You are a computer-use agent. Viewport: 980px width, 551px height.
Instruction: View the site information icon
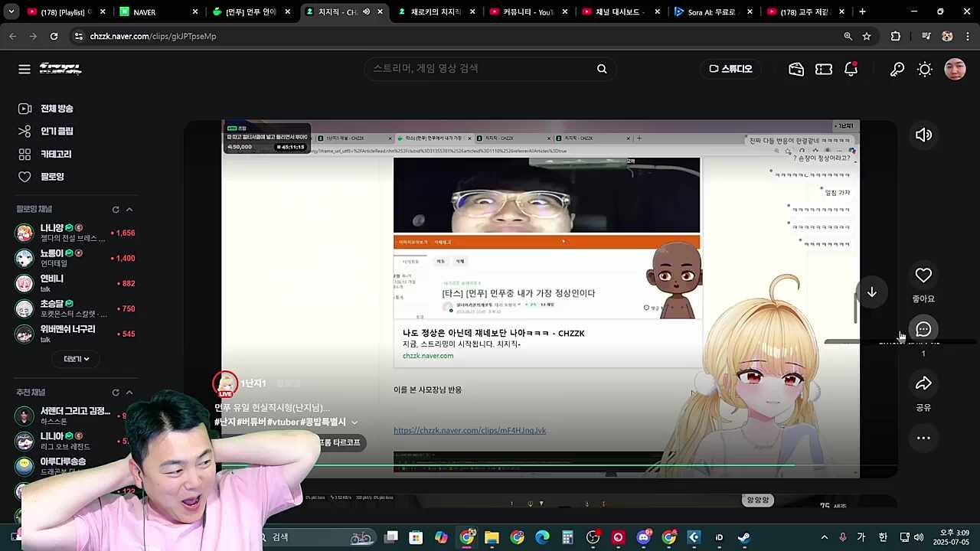click(78, 36)
